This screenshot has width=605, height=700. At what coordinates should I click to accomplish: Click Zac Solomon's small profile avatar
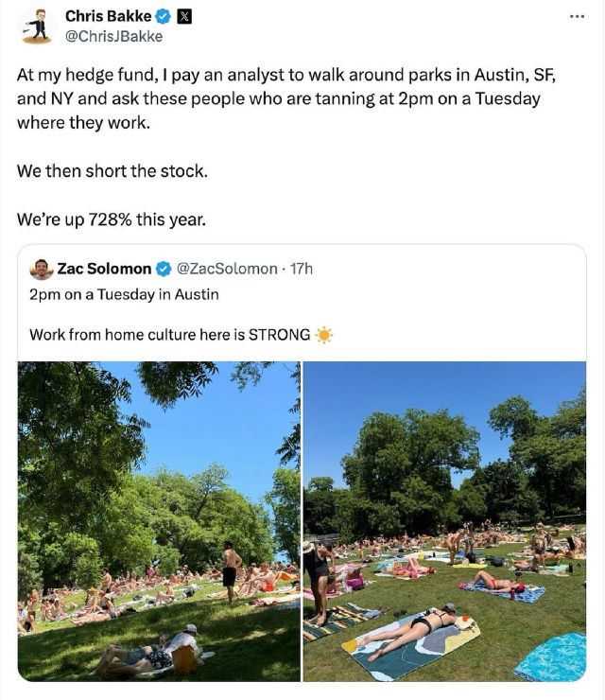(41, 269)
